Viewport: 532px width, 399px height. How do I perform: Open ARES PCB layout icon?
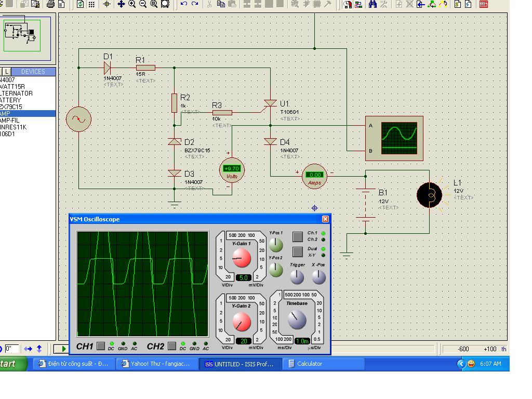(484, 4)
